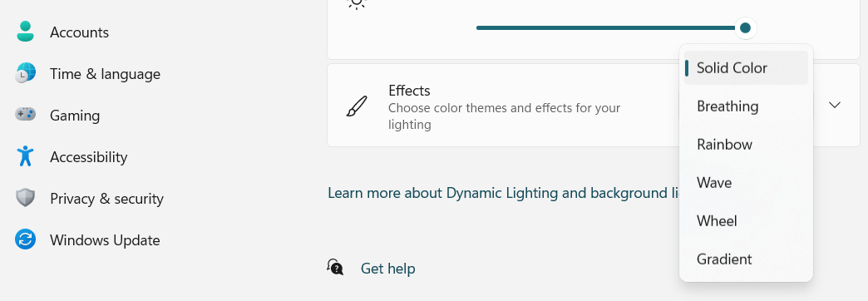868x301 pixels.
Task: Expand the Effects section chevron
Action: pos(835,105)
